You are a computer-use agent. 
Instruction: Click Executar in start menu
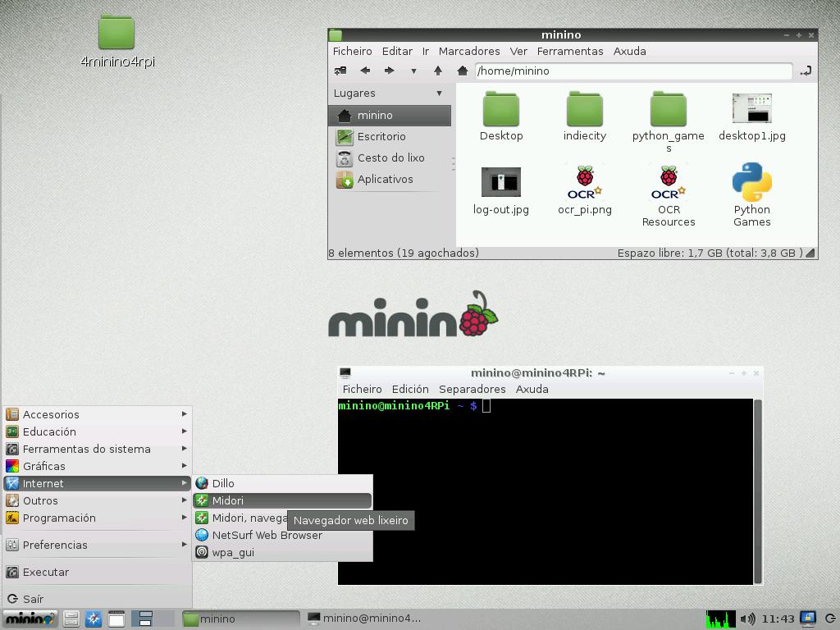coord(97,572)
